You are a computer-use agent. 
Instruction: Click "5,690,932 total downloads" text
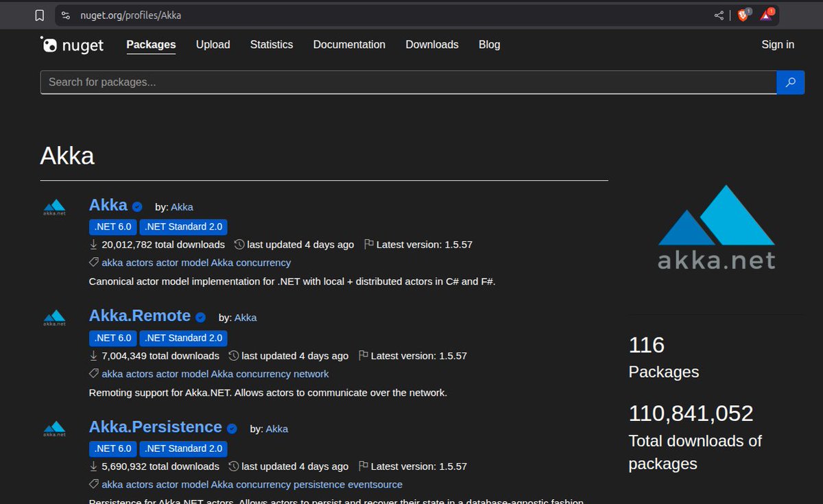click(x=160, y=466)
